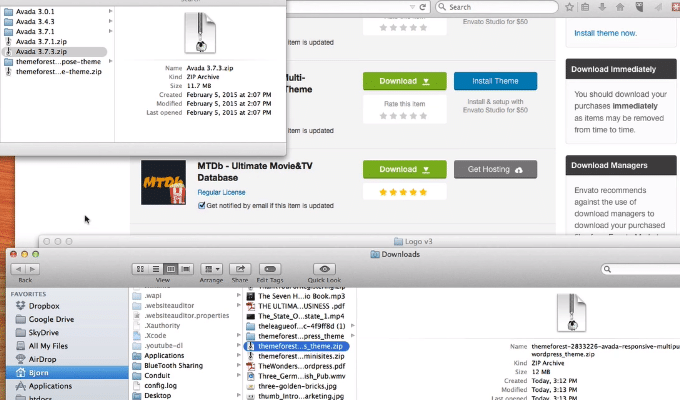Open the MTDb - Ultimate Movie&TV Database title

pos(255,172)
